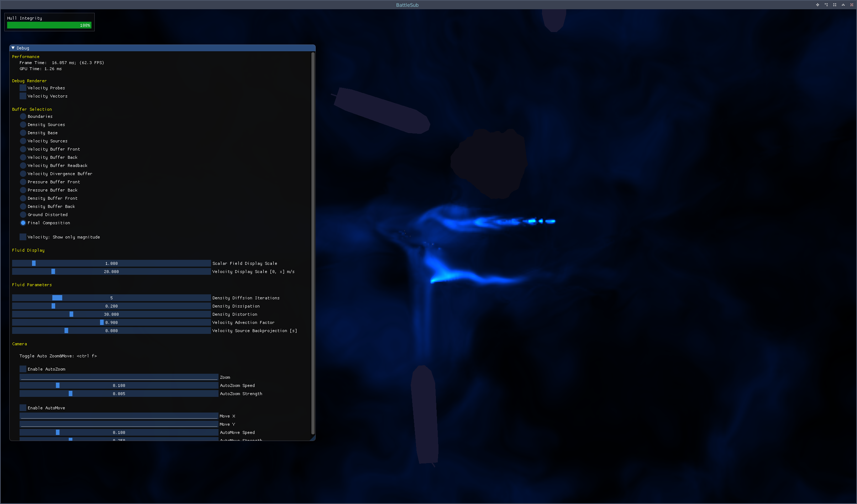Click the Debug window title bar
This screenshot has height=504, width=857.
pyautogui.click(x=160, y=48)
